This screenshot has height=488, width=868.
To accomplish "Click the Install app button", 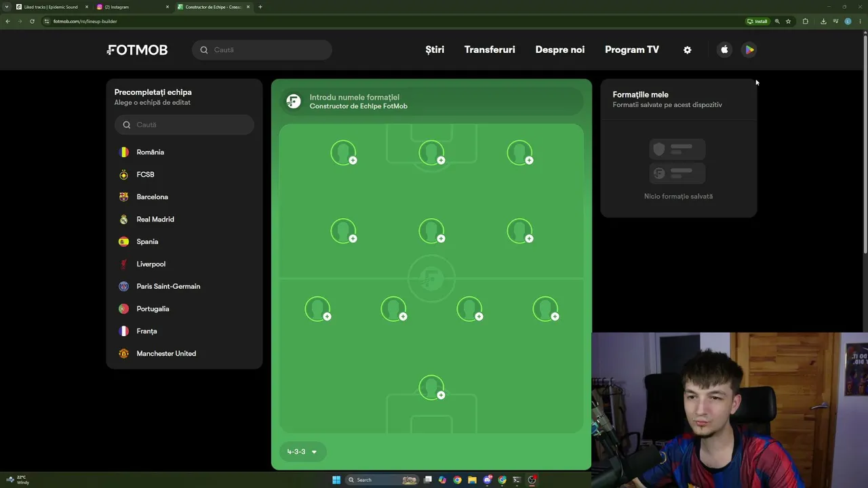I will 757,21.
